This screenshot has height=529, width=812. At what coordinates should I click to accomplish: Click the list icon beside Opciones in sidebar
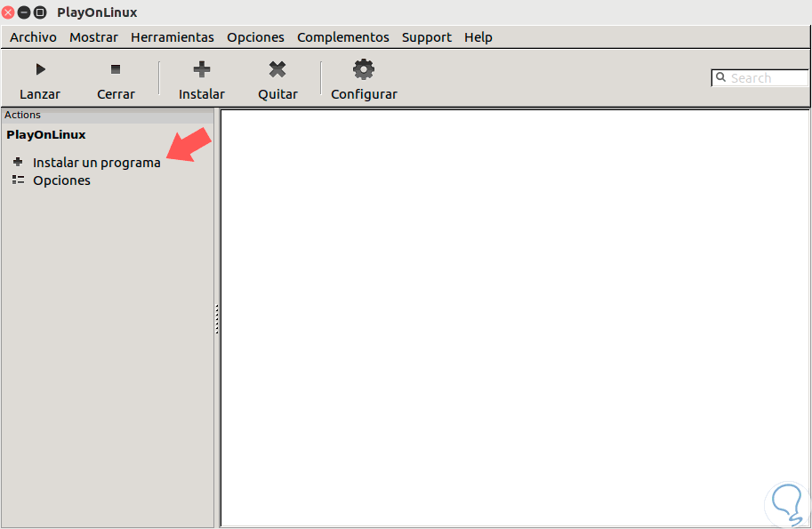(x=18, y=180)
